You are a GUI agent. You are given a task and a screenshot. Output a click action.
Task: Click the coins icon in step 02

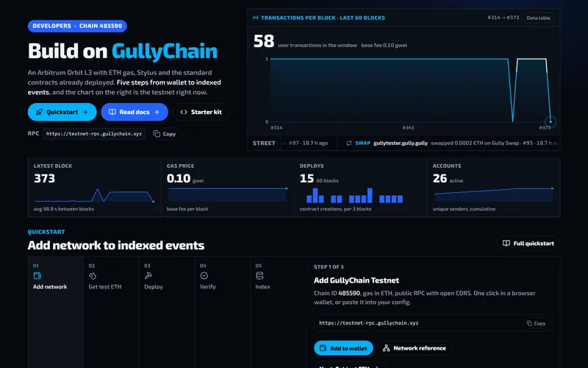[x=93, y=275]
